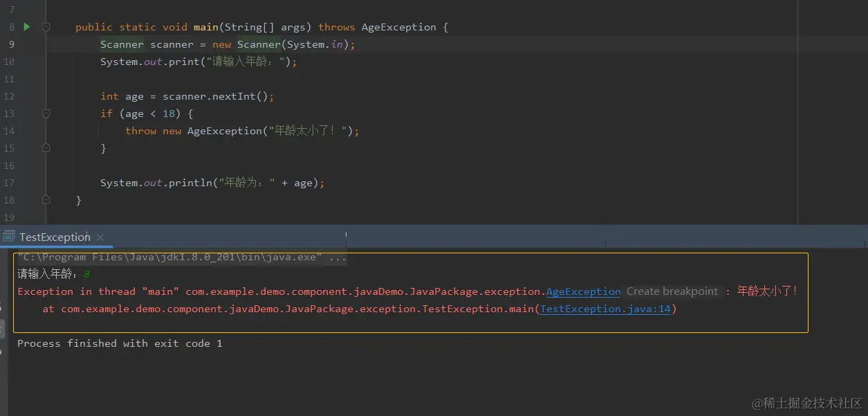Viewport: 868px width, 416px height.
Task: Click "System.out.println" on line 17
Action: [x=156, y=183]
